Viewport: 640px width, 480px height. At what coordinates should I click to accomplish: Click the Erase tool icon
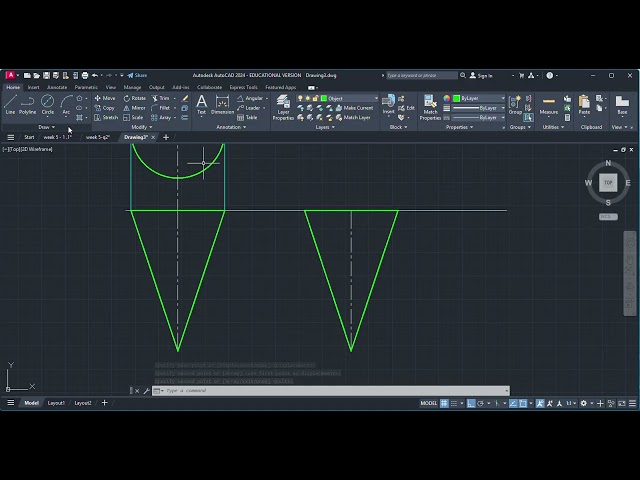click(x=185, y=98)
